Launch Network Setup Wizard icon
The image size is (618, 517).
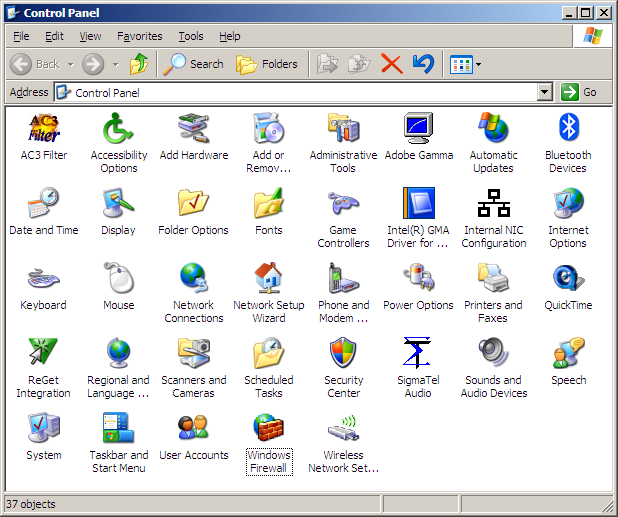(x=268, y=278)
